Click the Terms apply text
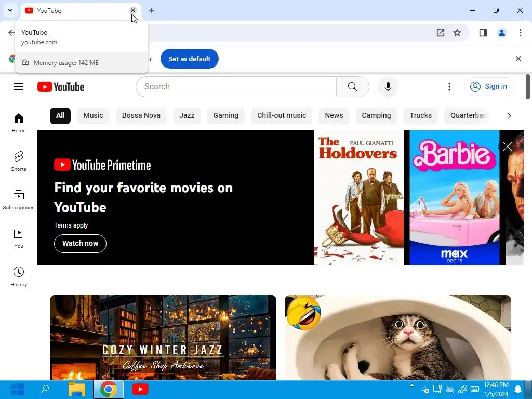The width and height of the screenshot is (532, 399). [x=71, y=225]
